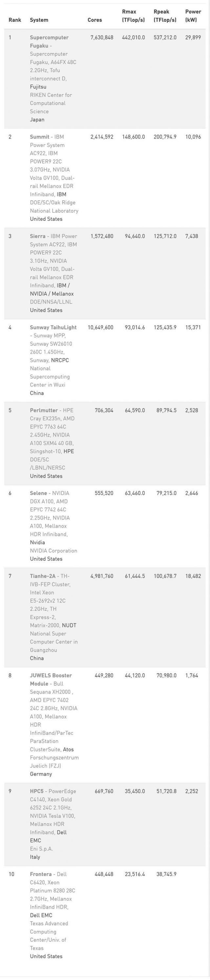This screenshot has height=980, width=210.
Task: Click the Rank column header
Action: click(15, 20)
